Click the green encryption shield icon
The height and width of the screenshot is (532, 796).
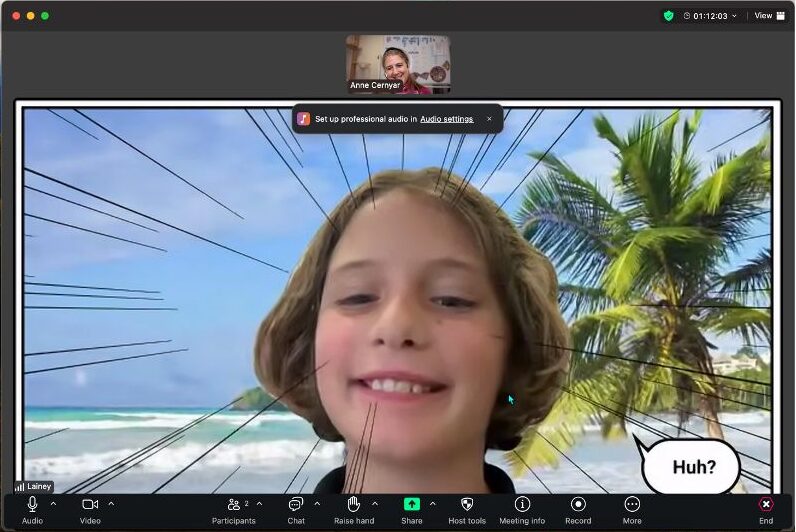coord(669,16)
